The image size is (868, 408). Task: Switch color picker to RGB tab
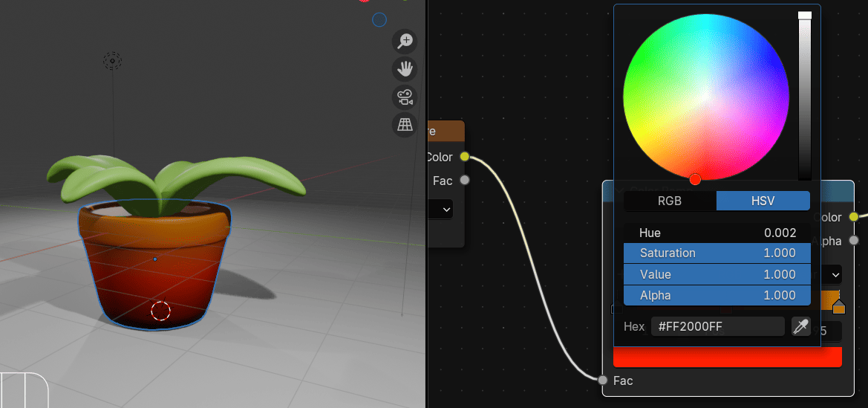click(x=669, y=201)
